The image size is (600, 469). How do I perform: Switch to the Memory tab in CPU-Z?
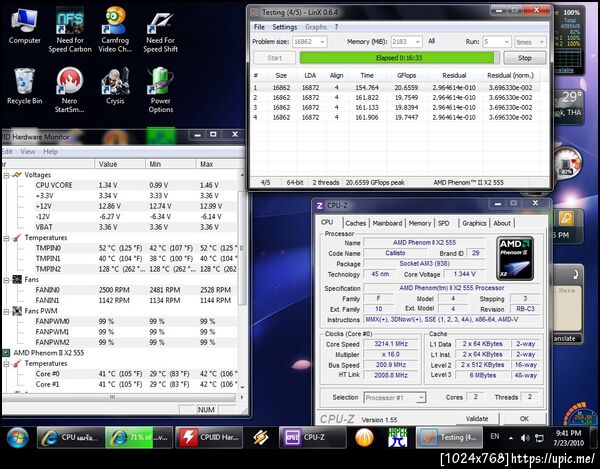point(419,223)
